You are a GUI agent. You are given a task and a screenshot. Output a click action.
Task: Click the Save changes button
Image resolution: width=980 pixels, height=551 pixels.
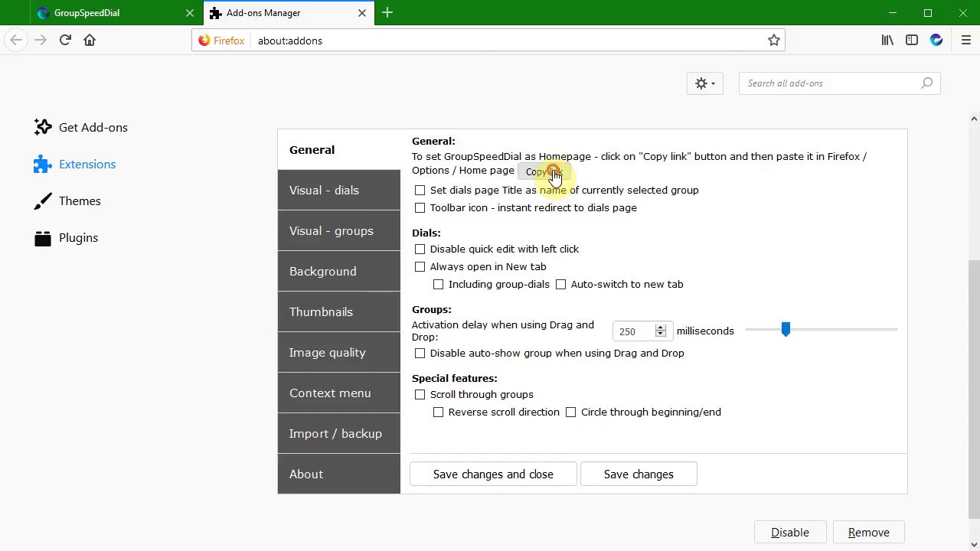click(639, 474)
